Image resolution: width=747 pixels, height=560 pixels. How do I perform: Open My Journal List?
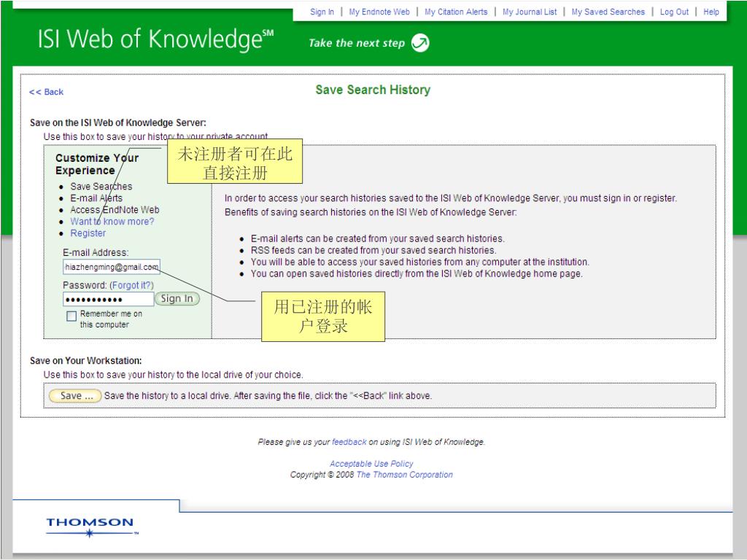530,12
